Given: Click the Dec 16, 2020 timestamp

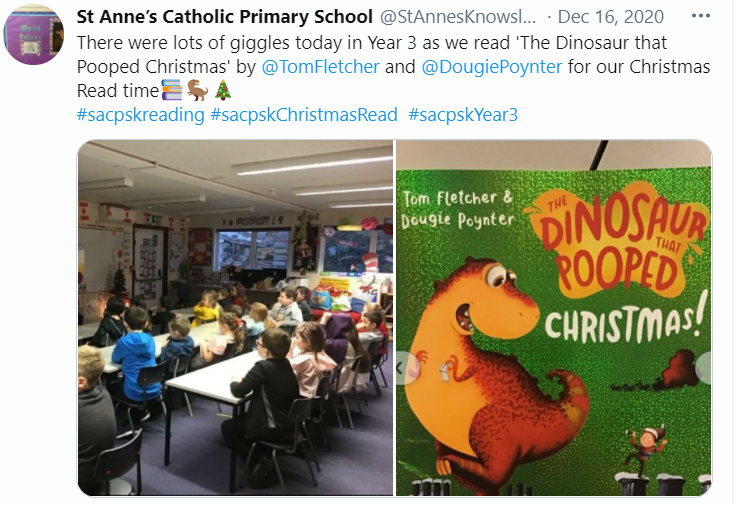Looking at the screenshot, I should [610, 17].
